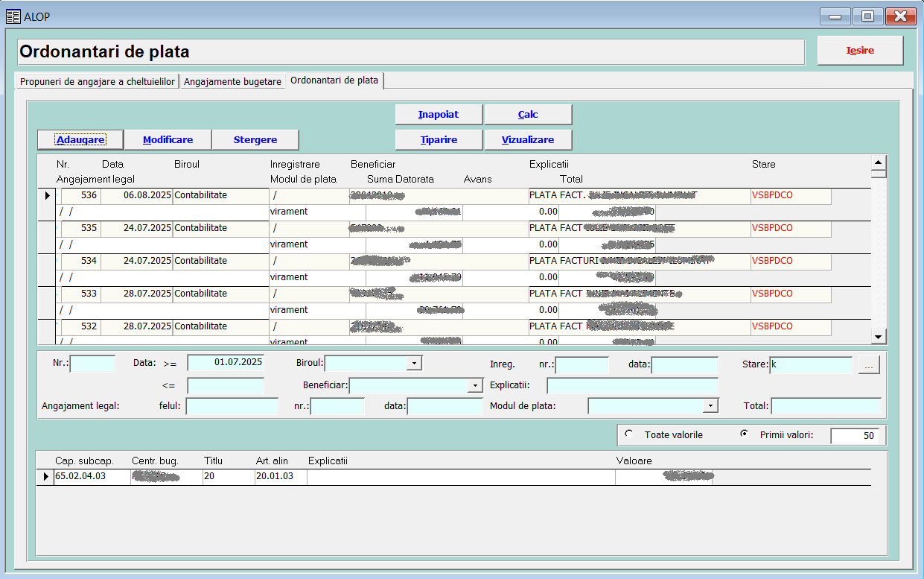Click row selector arrow for record 536

(x=48, y=195)
